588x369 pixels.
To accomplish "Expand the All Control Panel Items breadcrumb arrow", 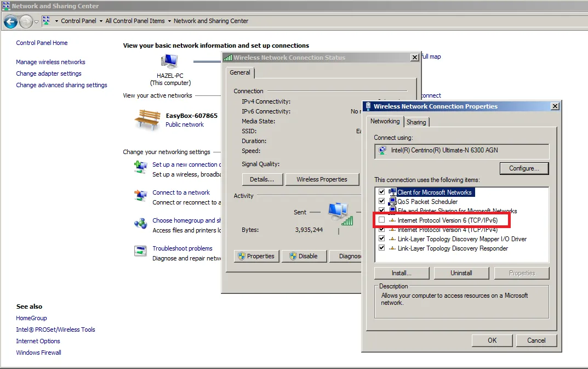I will 101,21.
